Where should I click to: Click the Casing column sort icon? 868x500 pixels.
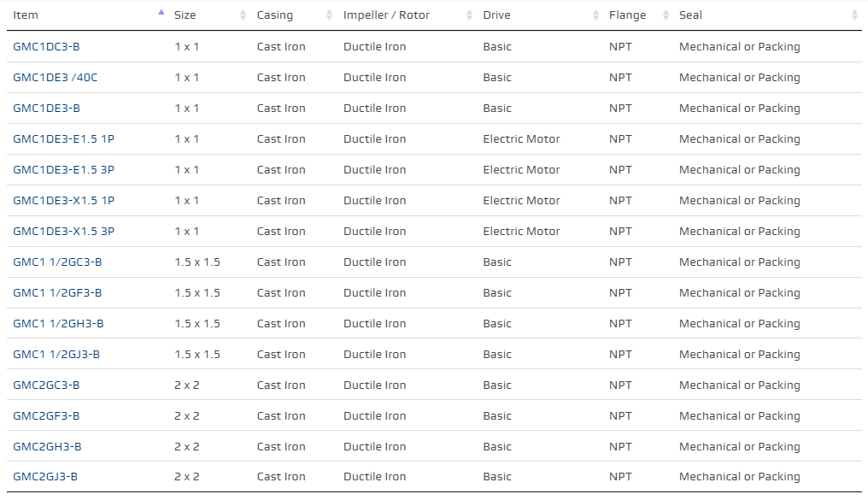[x=330, y=15]
